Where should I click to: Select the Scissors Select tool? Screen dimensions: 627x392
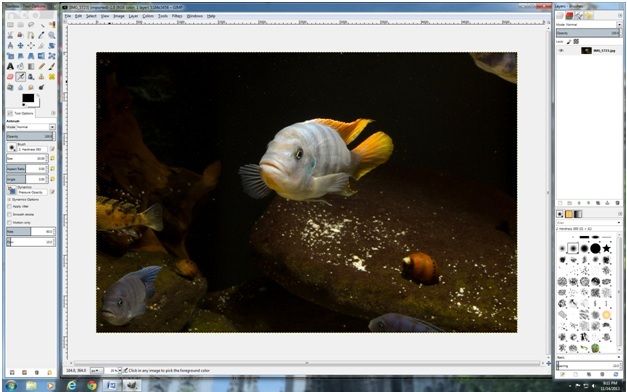tap(10, 35)
